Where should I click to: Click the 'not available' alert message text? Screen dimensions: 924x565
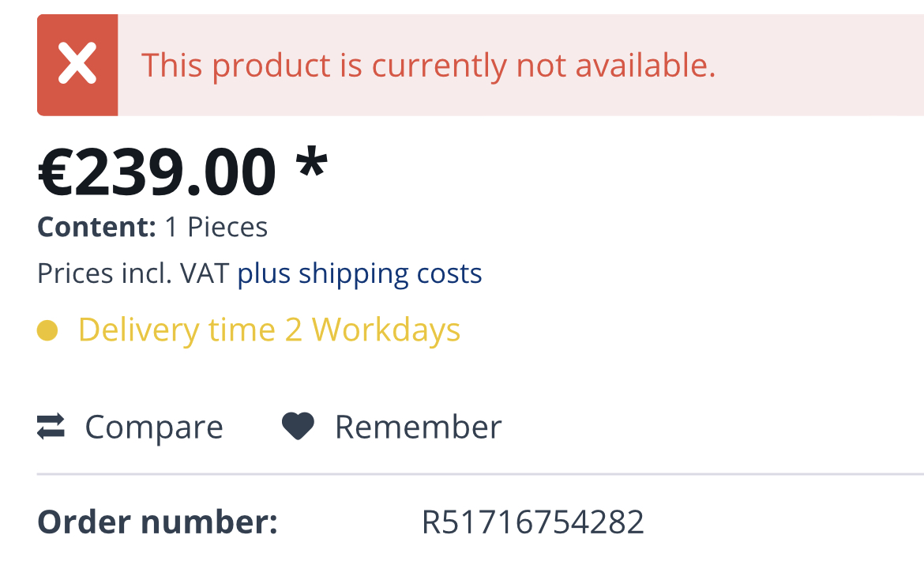428,65
